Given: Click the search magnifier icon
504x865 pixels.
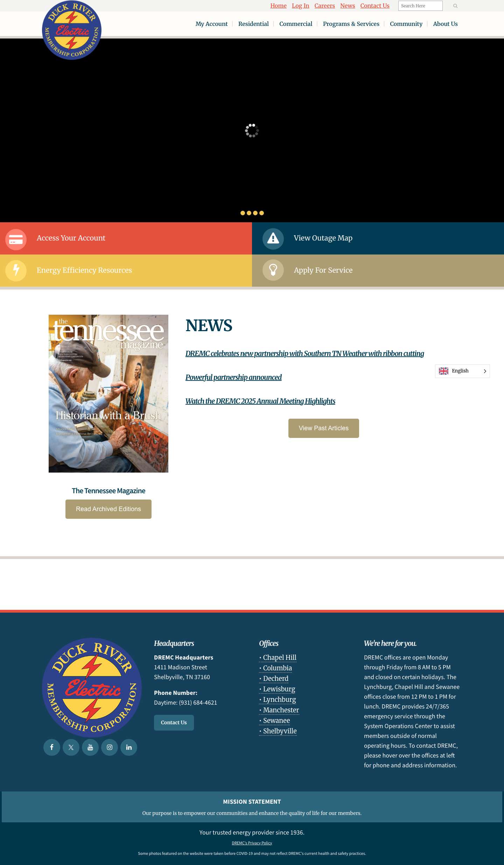Looking at the screenshot, I should tap(455, 6).
